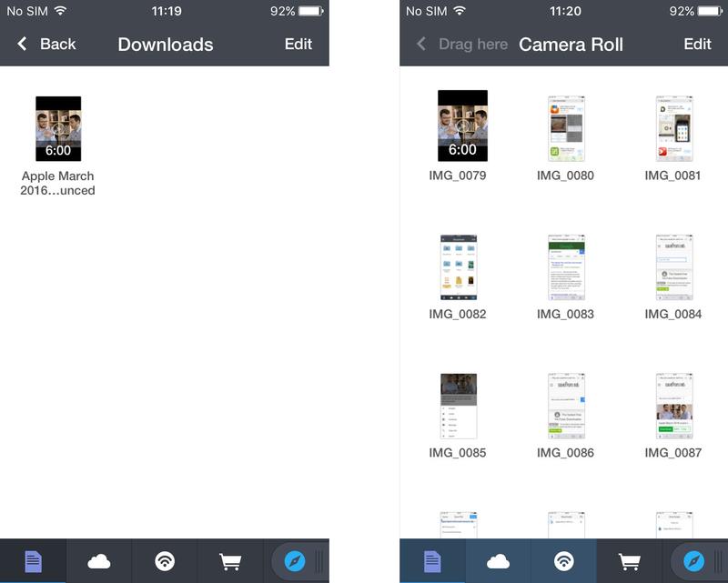Open IMG_0087 thumbnail

[674, 407]
